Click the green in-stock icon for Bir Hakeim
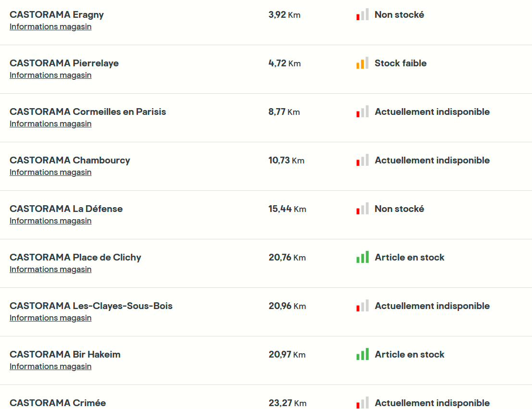The image size is (532, 409). [x=362, y=355]
